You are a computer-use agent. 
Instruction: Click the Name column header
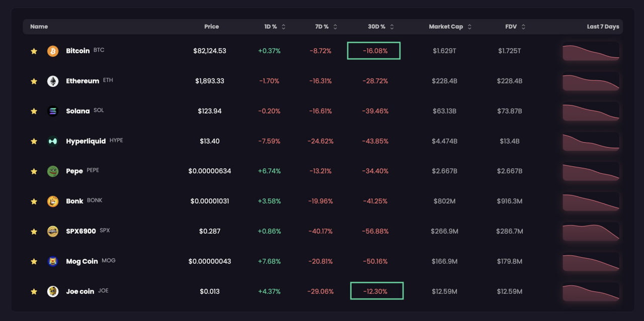tap(39, 27)
